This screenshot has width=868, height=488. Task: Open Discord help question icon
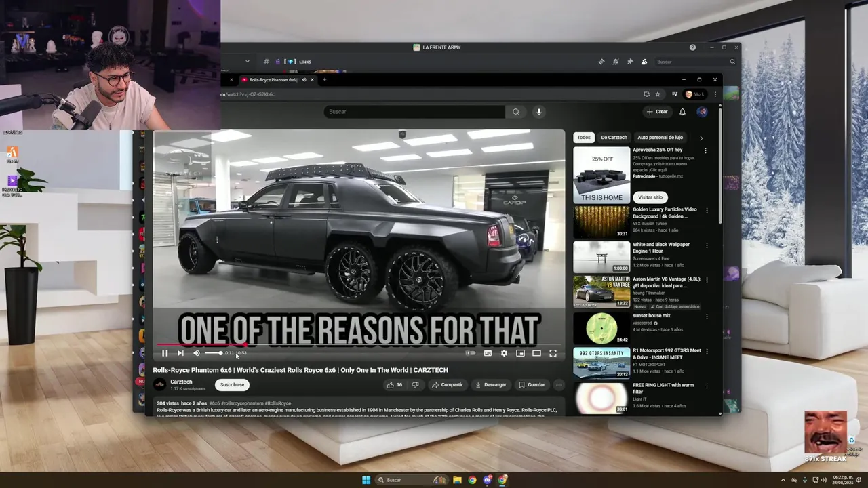click(x=692, y=47)
